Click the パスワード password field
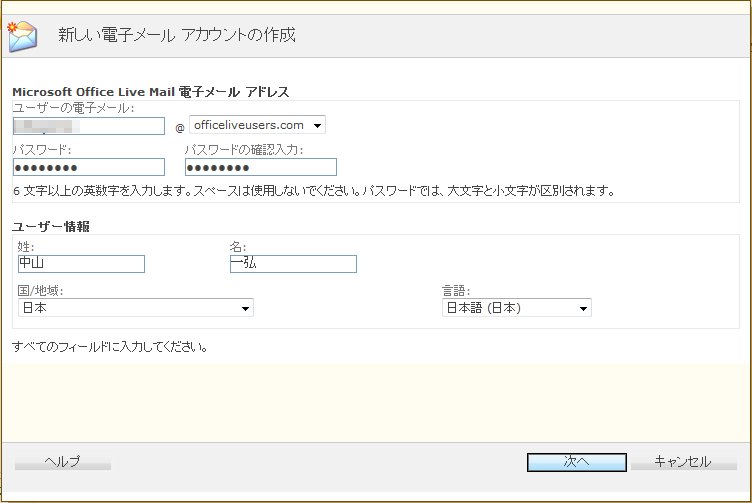Screen dimensions: 752x503 89,167
